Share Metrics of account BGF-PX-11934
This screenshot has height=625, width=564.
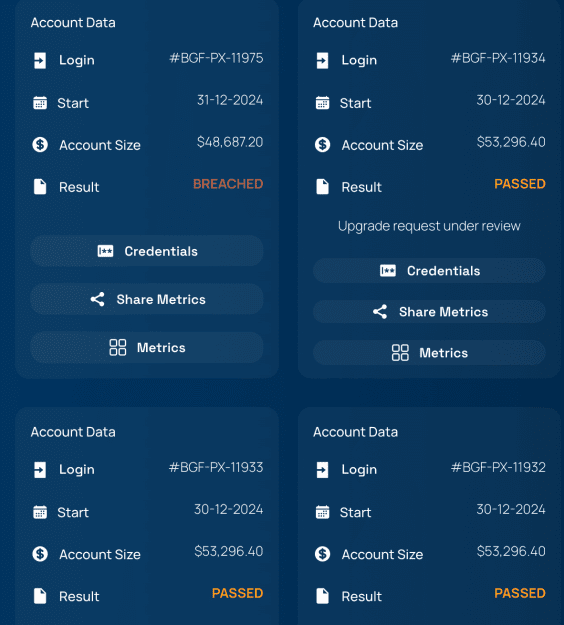click(x=429, y=312)
